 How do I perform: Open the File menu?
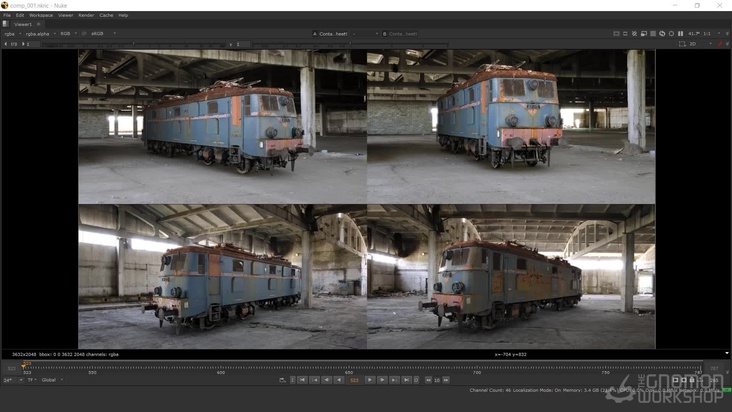pos(7,15)
